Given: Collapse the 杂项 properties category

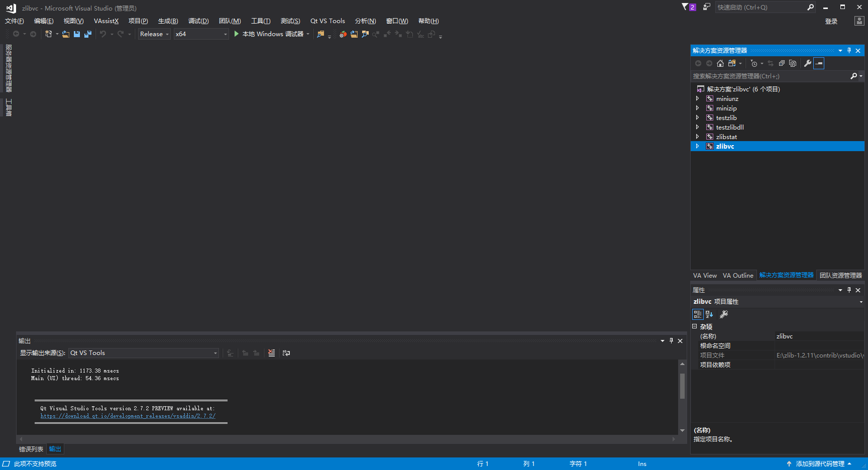Looking at the screenshot, I should pyautogui.click(x=695, y=326).
